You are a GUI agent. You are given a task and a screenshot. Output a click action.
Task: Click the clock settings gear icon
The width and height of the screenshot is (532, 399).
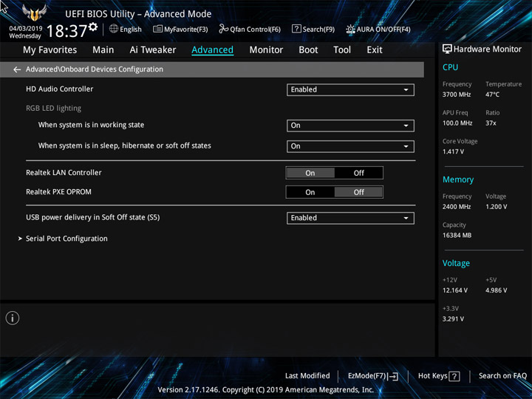click(x=93, y=27)
